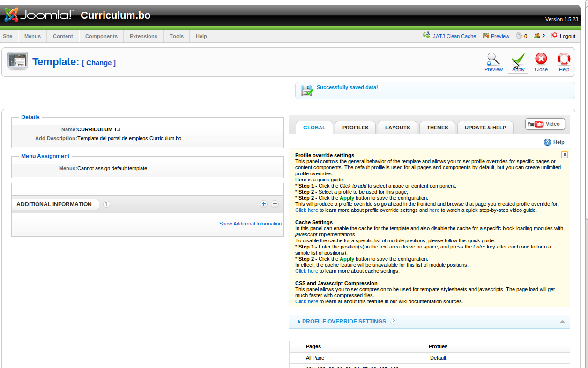The height and width of the screenshot is (368, 588).
Task: Open private messages via envelope icon showing 0
Action: pos(520,36)
